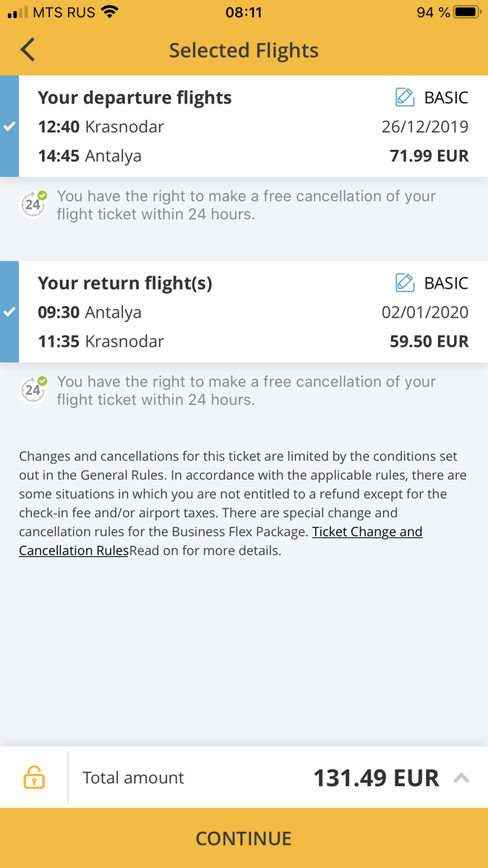Tap the departure price 71.99 EUR
The height and width of the screenshot is (868, 488).
point(429,156)
